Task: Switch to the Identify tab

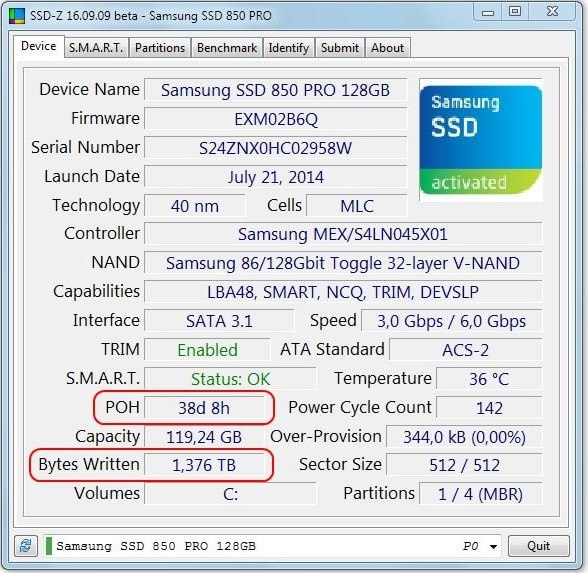Action: pos(289,48)
